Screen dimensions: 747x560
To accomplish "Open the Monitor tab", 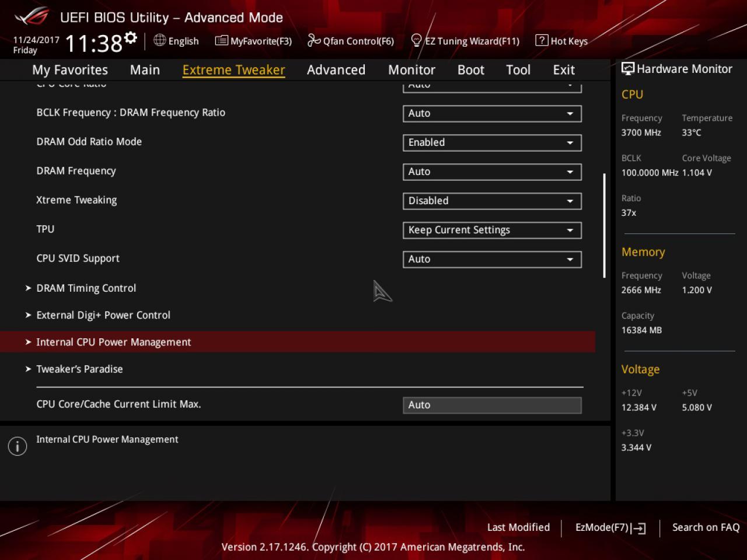I will [411, 70].
